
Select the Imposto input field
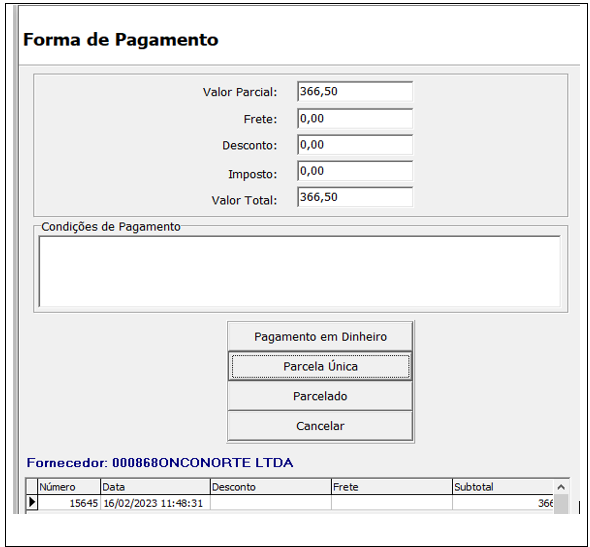click(355, 171)
